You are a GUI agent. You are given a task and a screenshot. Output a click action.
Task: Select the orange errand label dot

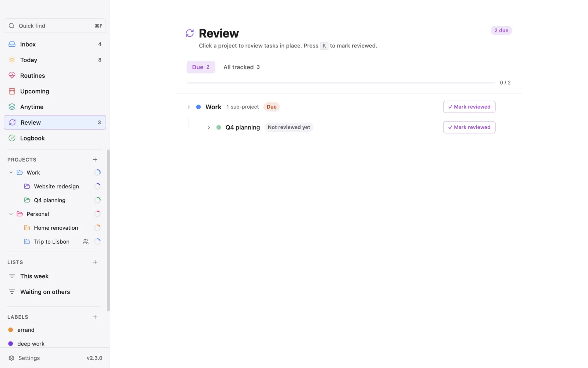(x=11, y=330)
